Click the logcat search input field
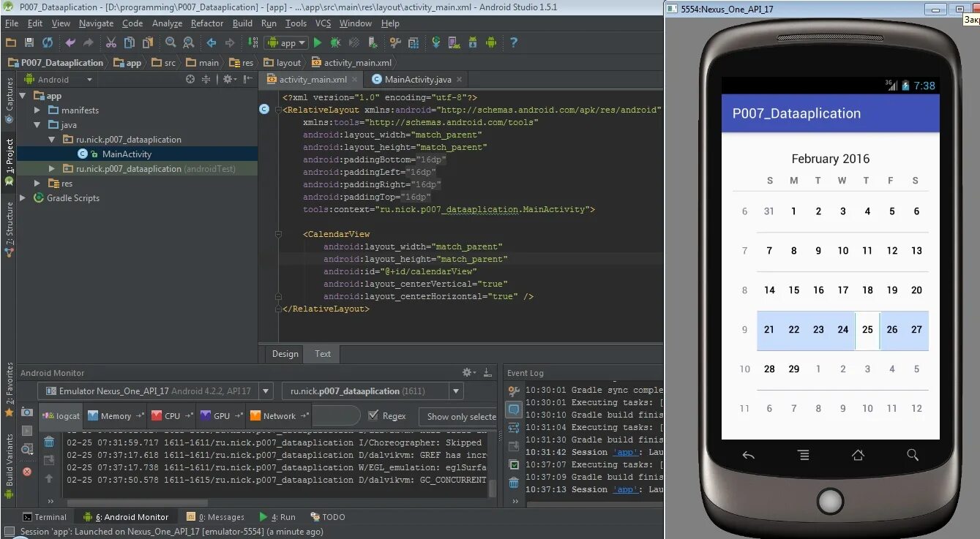 coord(335,416)
